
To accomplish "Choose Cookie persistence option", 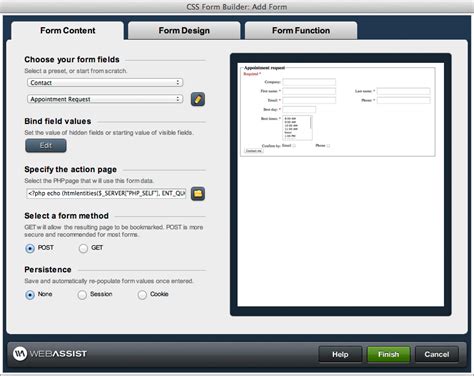I will pyautogui.click(x=142, y=295).
